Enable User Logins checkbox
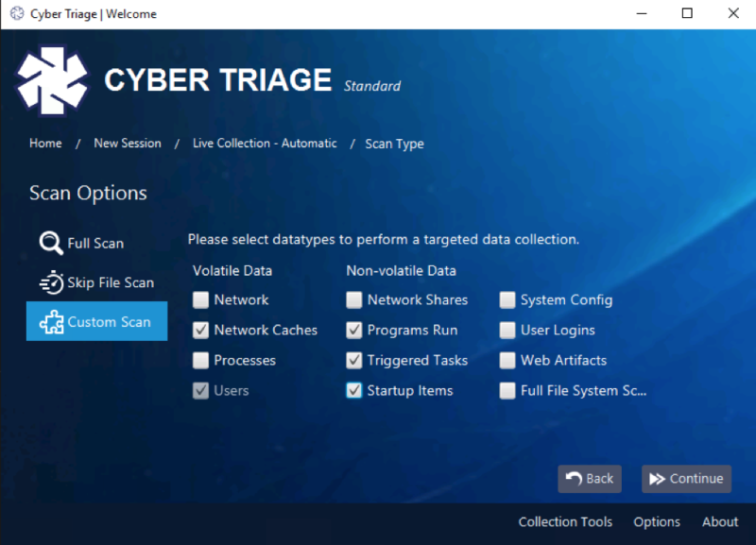The width and height of the screenshot is (756, 545). (x=507, y=330)
